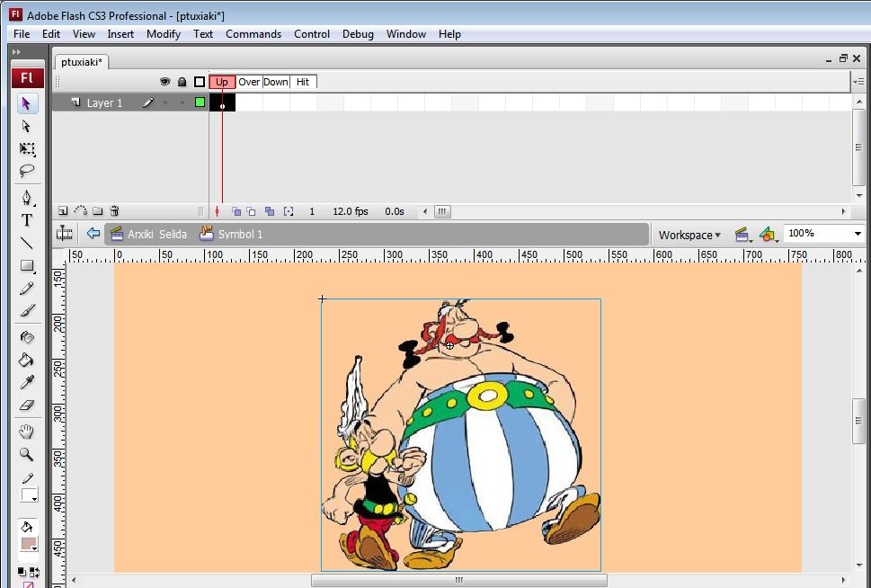Toggle the timeline hide/show icon
This screenshot has width=871, height=588.
click(65, 234)
